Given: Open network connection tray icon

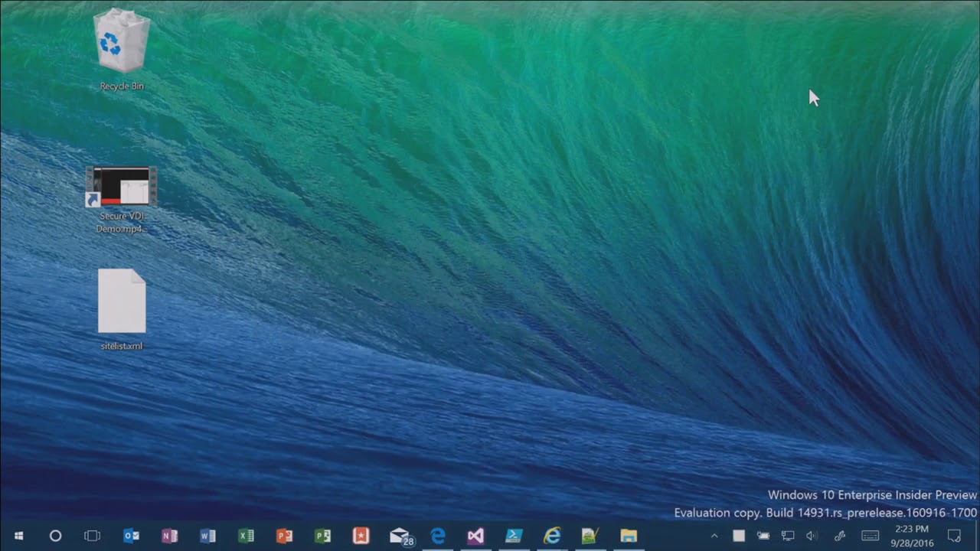Looking at the screenshot, I should [788, 536].
